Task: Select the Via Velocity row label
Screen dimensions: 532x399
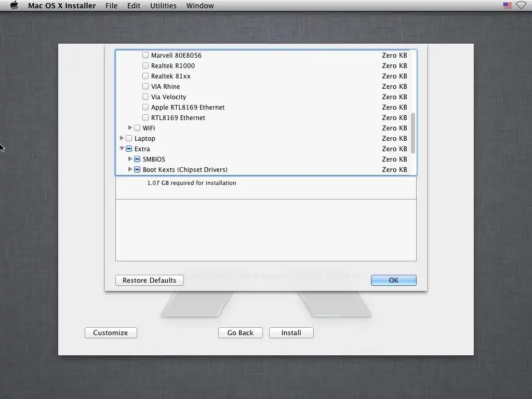Action: 169,97
